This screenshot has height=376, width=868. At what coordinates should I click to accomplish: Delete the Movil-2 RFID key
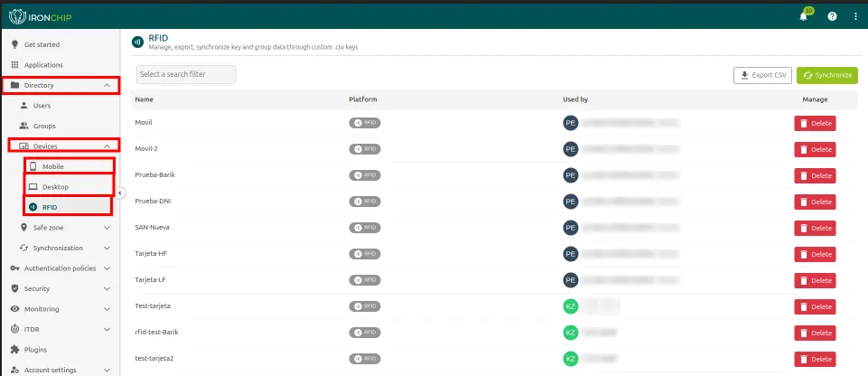(815, 149)
